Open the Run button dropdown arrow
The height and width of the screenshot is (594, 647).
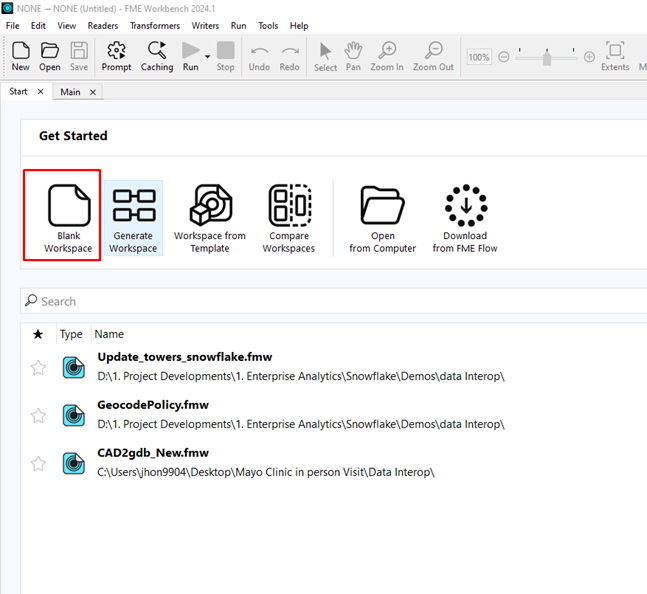point(208,57)
